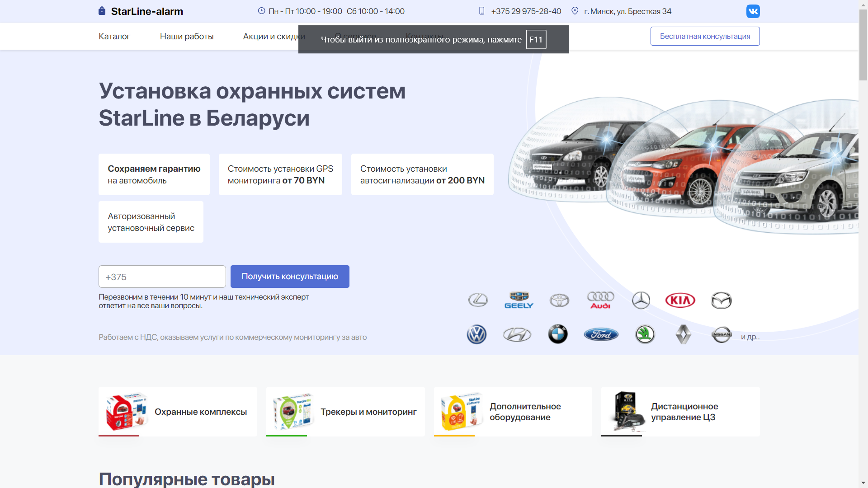Open the Охранные комплексы category card

click(x=178, y=412)
